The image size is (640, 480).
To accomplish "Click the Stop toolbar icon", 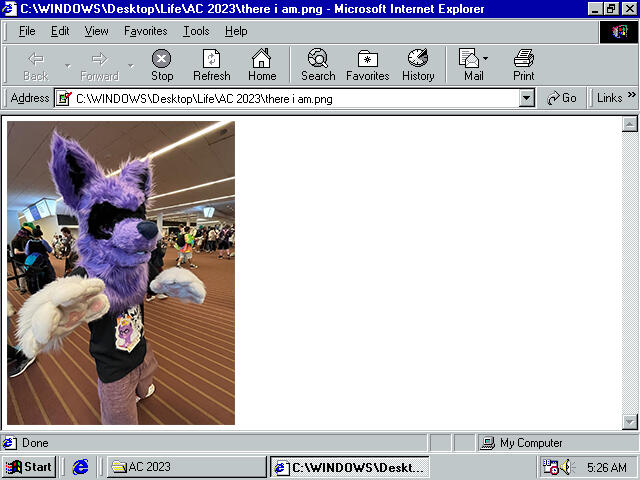I will [161, 65].
